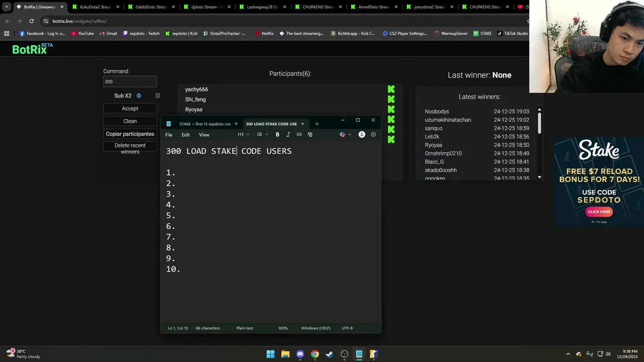Close the BotRix Giveaway browser tab
The height and width of the screenshot is (362, 644).
tap(62, 7)
